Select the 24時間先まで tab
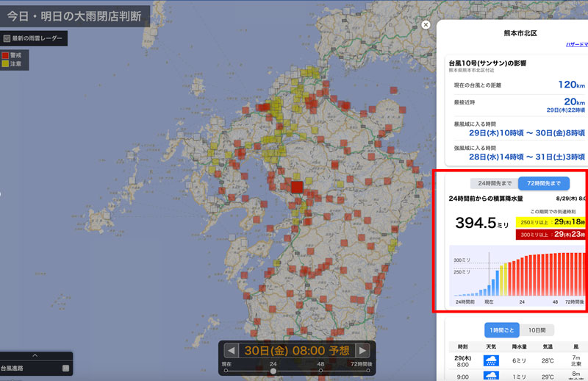Image resolution: width=588 pixels, height=381 pixels. point(495,183)
